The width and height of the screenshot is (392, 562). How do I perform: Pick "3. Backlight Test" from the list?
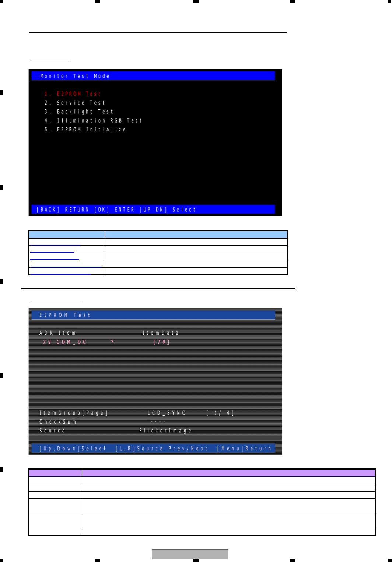pyautogui.click(x=79, y=112)
